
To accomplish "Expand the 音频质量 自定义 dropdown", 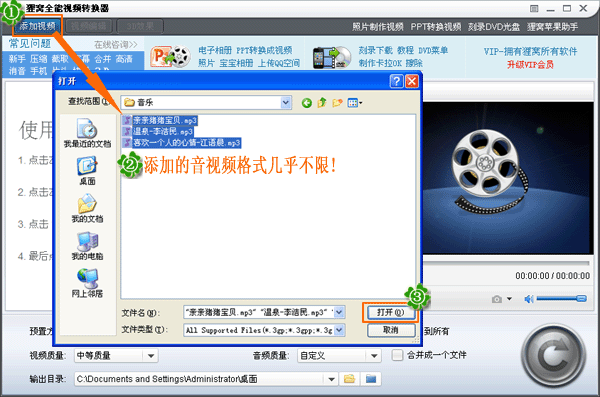I will pyautogui.click(x=374, y=356).
